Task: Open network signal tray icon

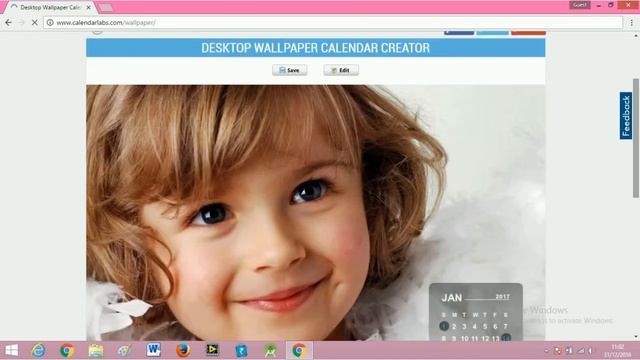Action: tap(580, 351)
